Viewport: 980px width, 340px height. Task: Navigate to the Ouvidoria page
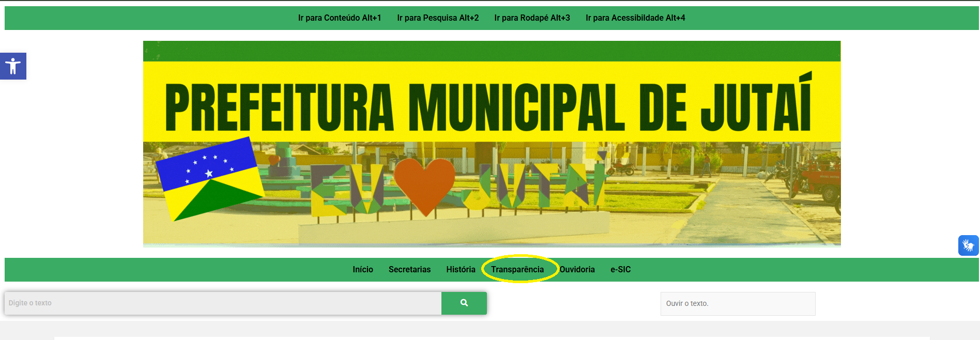(577, 269)
